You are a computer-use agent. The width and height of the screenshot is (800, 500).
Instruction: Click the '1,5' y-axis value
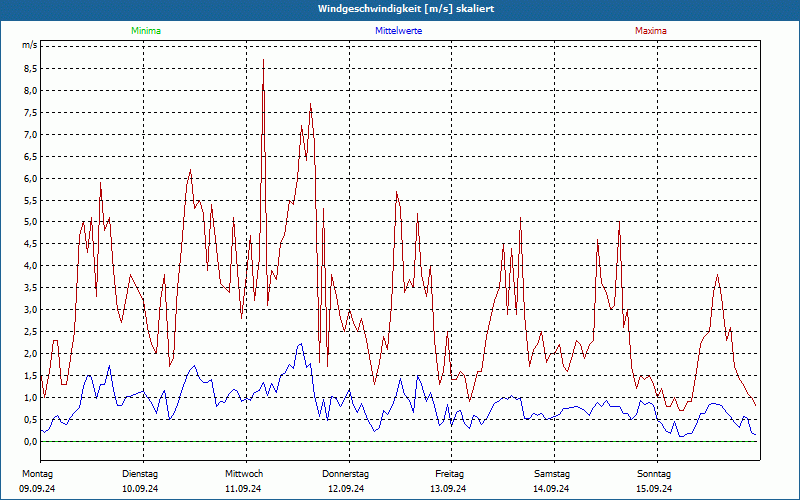[30, 376]
